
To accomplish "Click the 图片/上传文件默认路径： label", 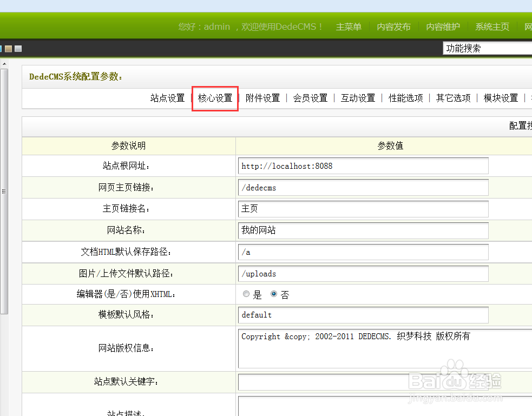I will (126, 273).
